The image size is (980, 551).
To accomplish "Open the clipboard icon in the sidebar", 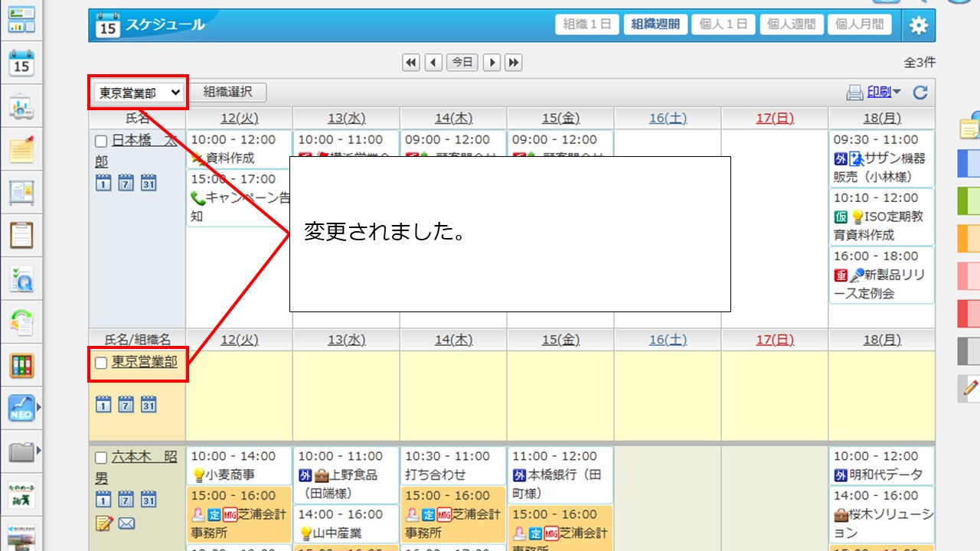I will [21, 236].
